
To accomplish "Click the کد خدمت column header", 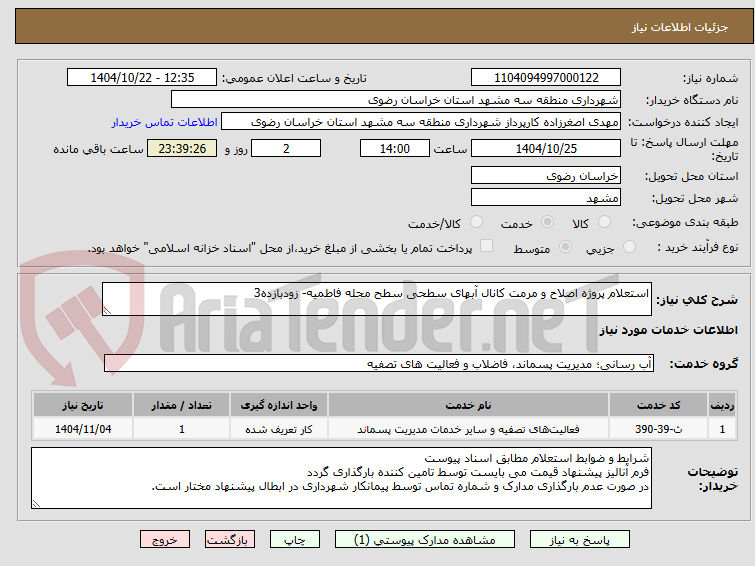I will point(658,405).
